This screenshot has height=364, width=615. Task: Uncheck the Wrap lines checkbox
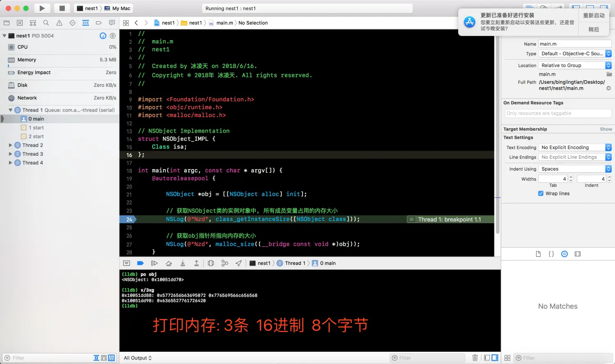pos(541,194)
